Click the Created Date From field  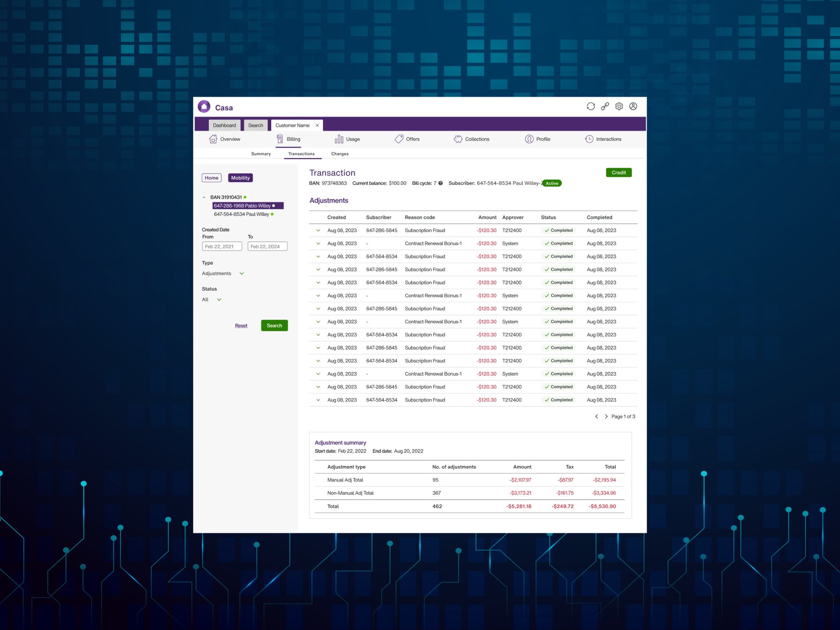point(222,247)
